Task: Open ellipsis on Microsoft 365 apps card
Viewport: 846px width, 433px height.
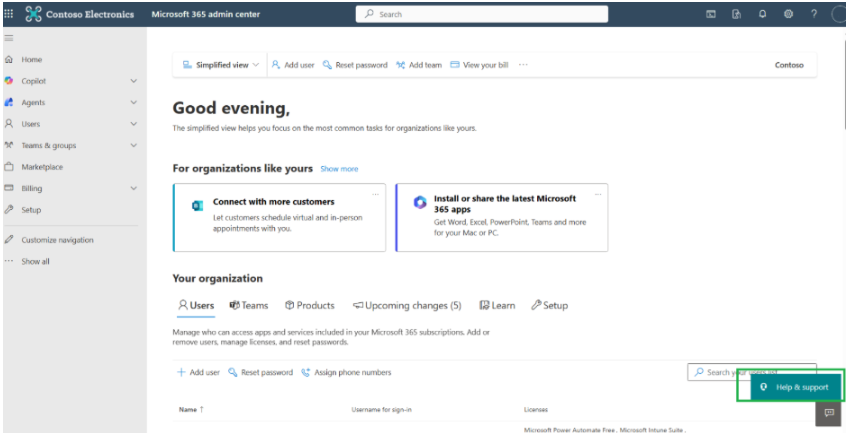Action: point(598,194)
